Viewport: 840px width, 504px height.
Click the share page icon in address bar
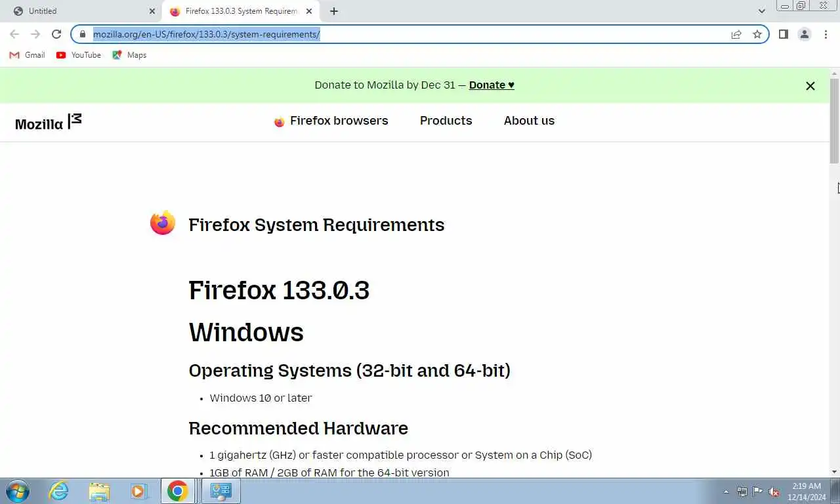736,34
